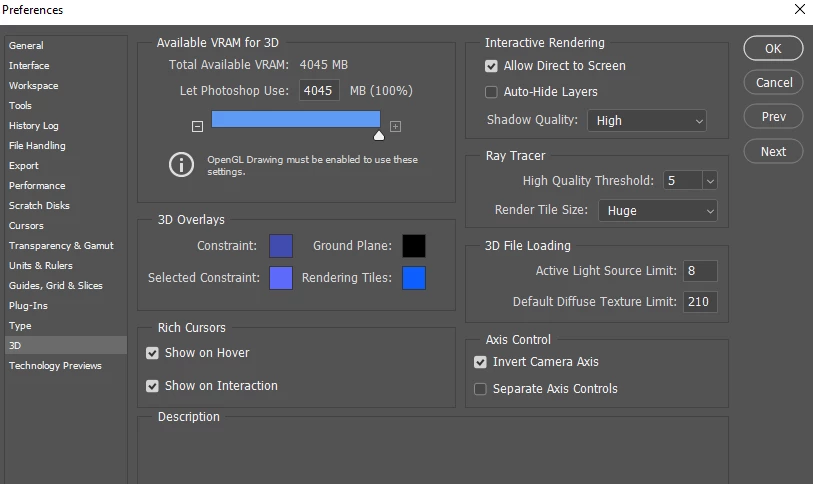Close the Preferences dialog
Screen dimensions: 813x484
point(800,9)
